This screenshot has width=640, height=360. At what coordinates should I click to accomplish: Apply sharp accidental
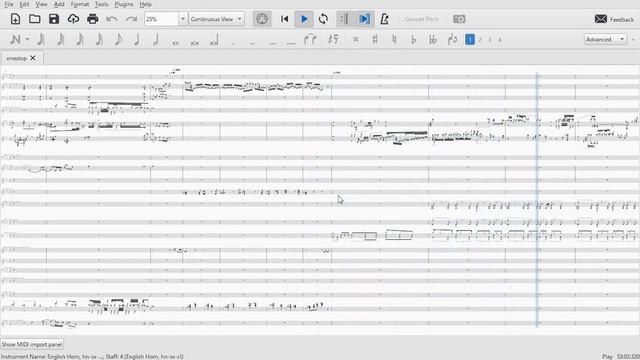pos(375,39)
